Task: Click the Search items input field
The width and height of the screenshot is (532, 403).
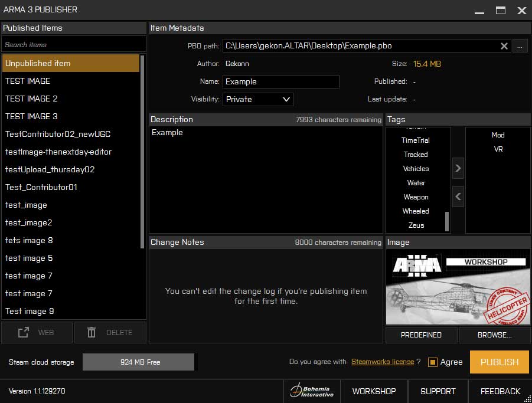Action: pos(73,44)
